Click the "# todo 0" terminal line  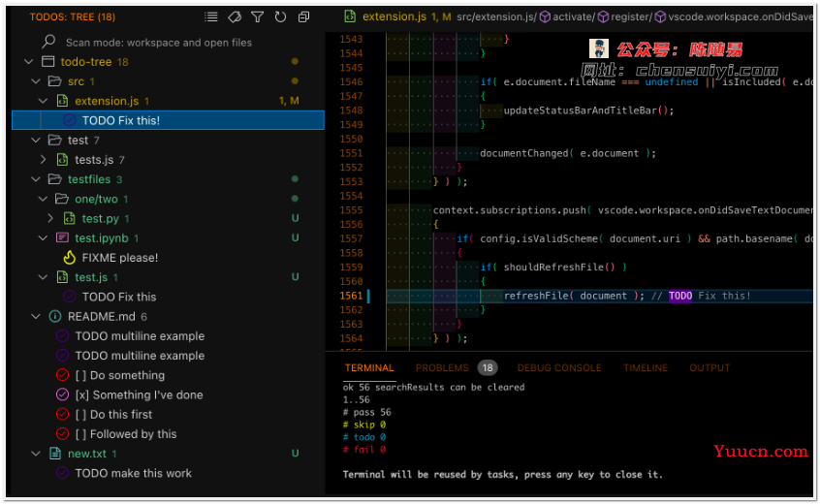point(364,437)
